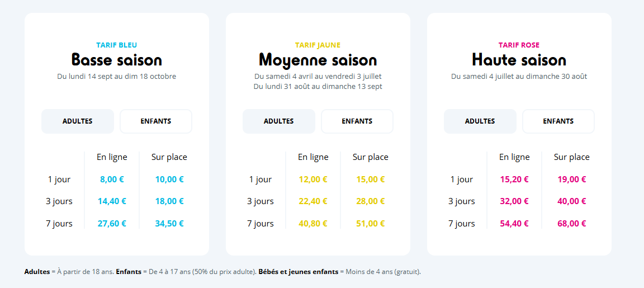Switch to ENFANTS tab in Basse saison card
Screen dimensions: 644x288
click(156, 121)
